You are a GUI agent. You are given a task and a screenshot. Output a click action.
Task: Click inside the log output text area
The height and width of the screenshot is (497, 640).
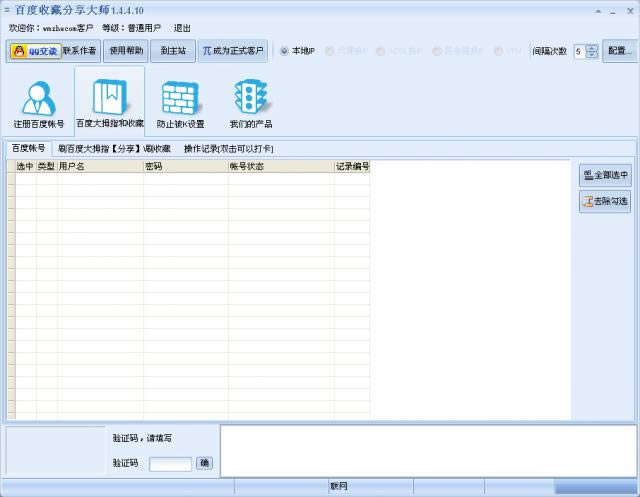[429, 451]
